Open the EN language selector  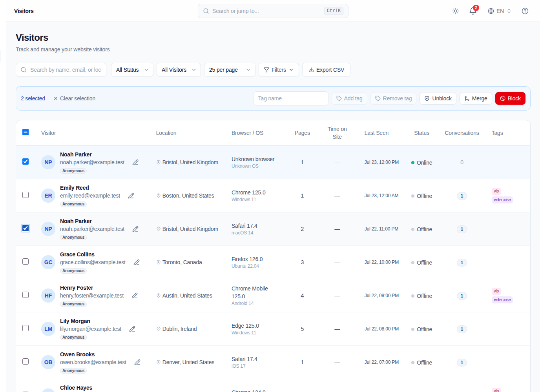point(500,11)
